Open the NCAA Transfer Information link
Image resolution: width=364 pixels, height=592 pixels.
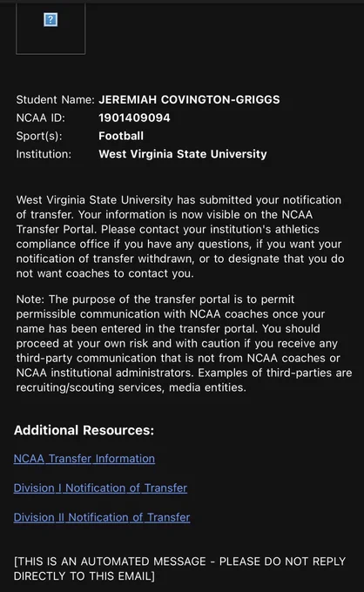(84, 458)
